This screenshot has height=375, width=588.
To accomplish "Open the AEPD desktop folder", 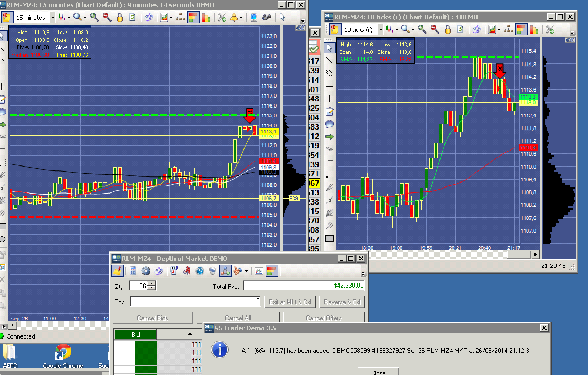I will coord(10,356).
